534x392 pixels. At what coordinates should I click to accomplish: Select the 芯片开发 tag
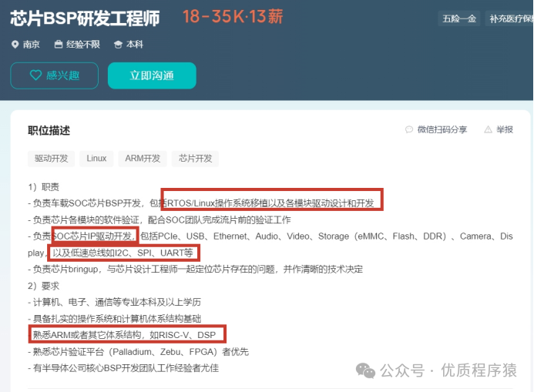[x=196, y=159]
